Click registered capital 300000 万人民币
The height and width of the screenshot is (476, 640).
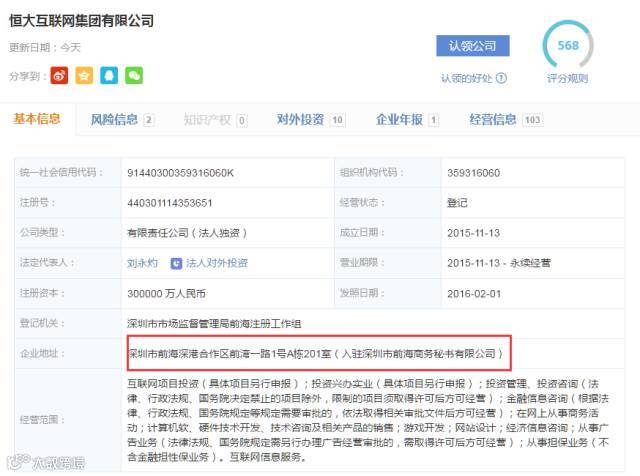[167, 294]
